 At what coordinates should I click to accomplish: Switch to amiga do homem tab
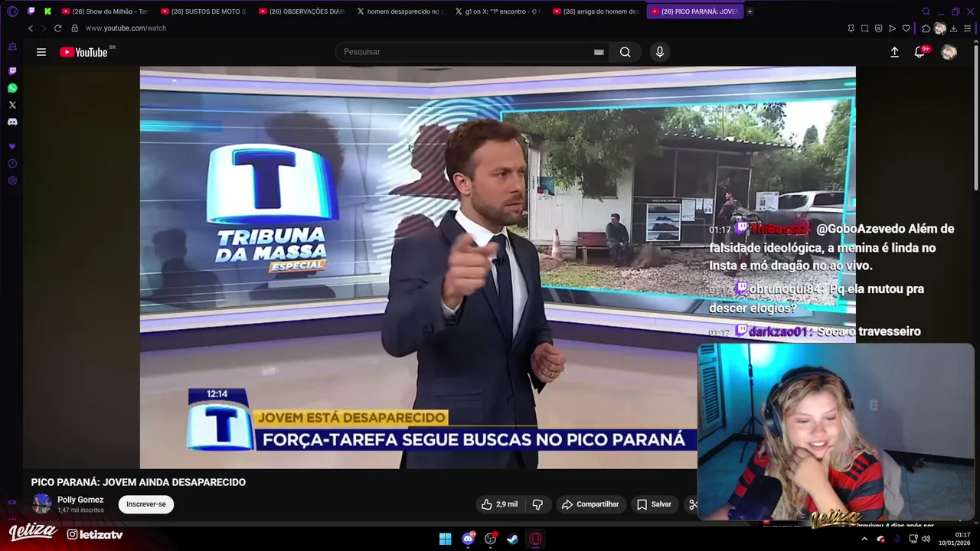tap(596, 11)
